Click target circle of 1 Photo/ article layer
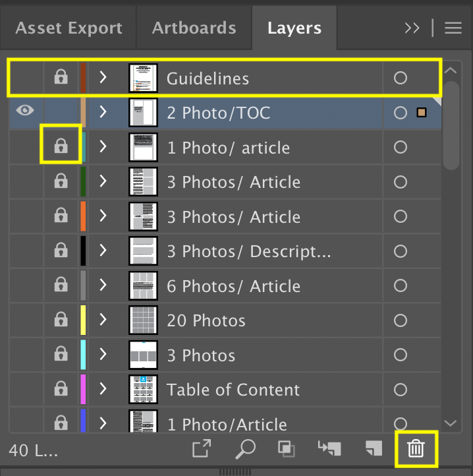The height and width of the screenshot is (476, 473). click(400, 147)
